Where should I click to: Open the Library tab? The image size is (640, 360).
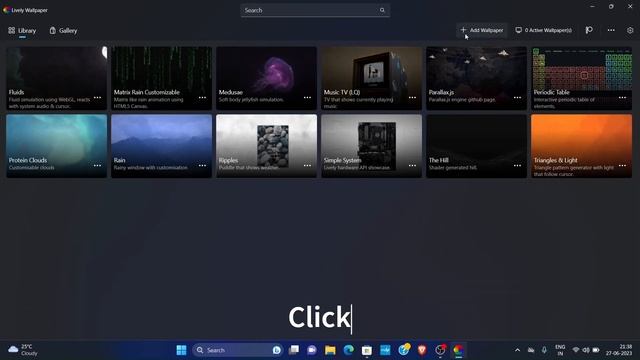[x=22, y=31]
